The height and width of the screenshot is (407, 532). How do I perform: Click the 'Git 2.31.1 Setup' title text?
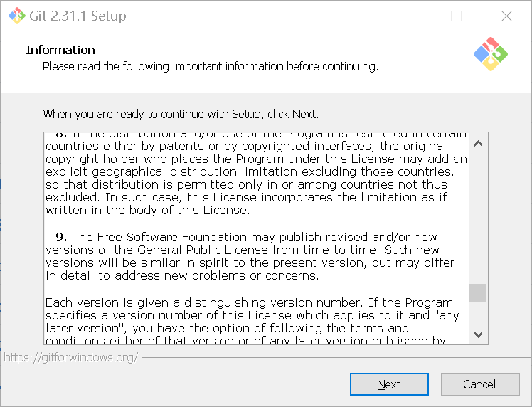click(x=78, y=16)
